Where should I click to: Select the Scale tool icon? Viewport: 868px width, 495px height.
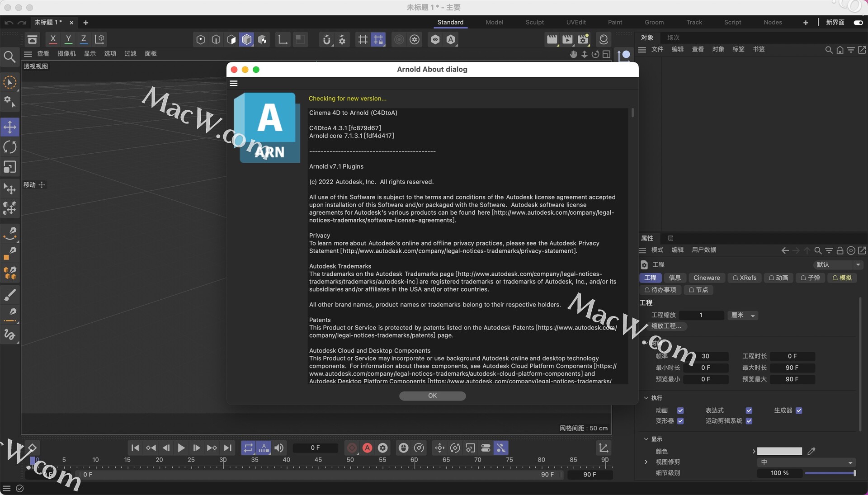click(10, 167)
